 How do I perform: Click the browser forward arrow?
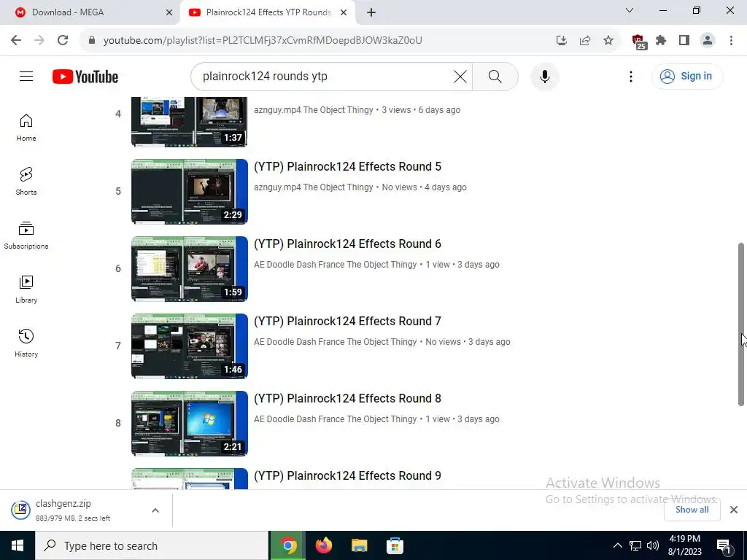[39, 40]
